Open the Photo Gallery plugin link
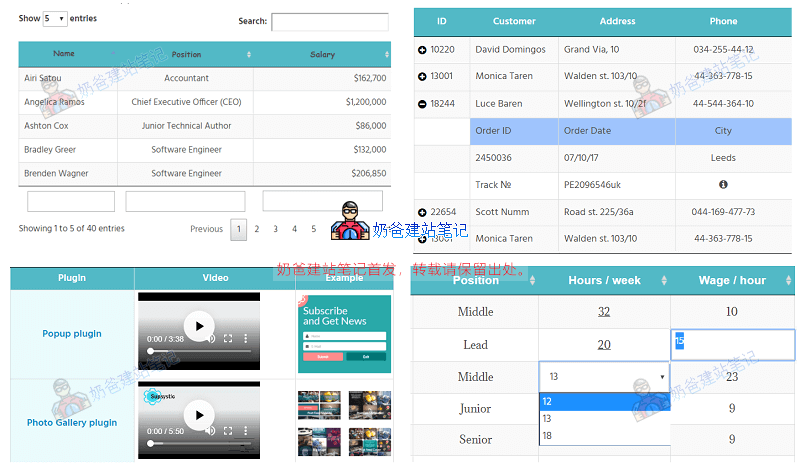800x465 pixels. coord(72,423)
